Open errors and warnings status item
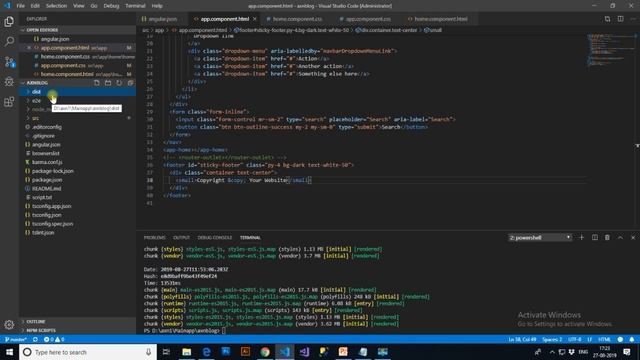 point(54,340)
